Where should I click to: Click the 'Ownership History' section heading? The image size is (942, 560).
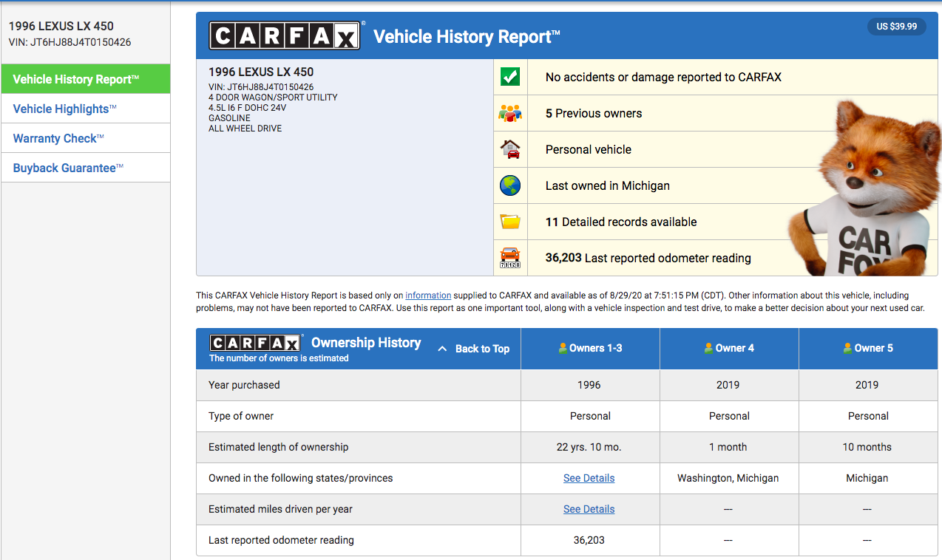click(366, 343)
